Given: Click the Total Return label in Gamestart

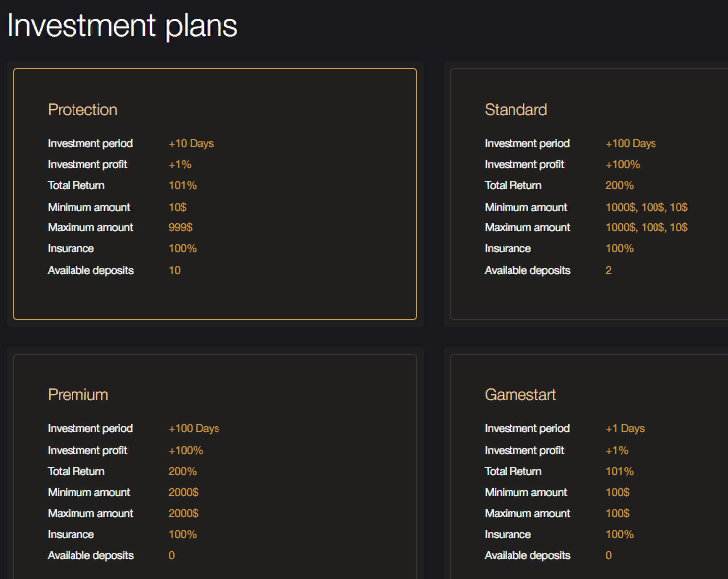Looking at the screenshot, I should tap(513, 472).
